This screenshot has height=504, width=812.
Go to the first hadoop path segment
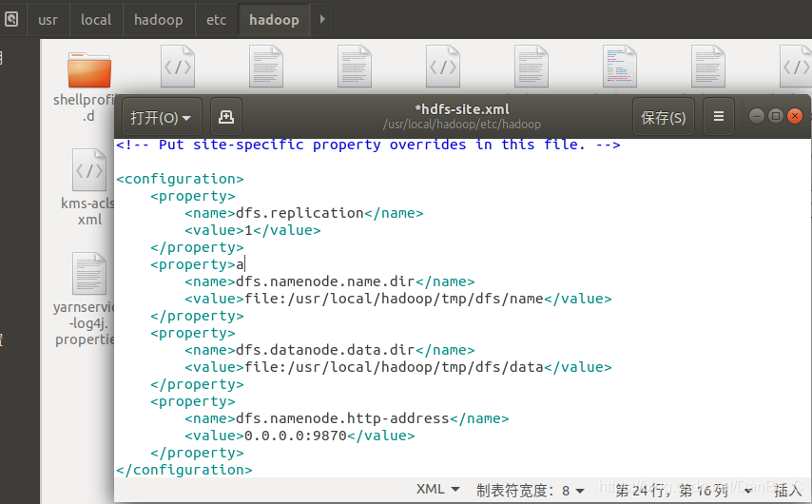pos(159,20)
